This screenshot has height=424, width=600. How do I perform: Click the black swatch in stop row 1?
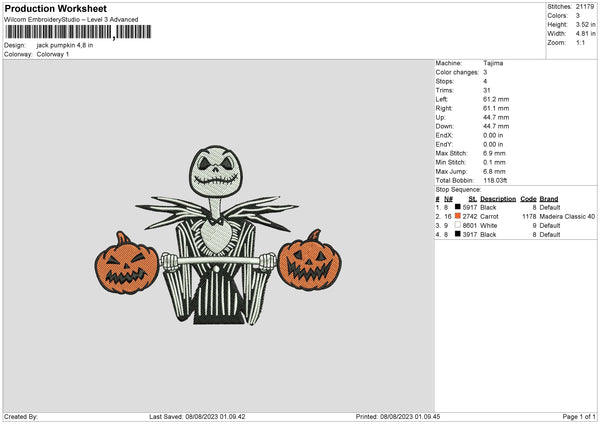pos(458,207)
